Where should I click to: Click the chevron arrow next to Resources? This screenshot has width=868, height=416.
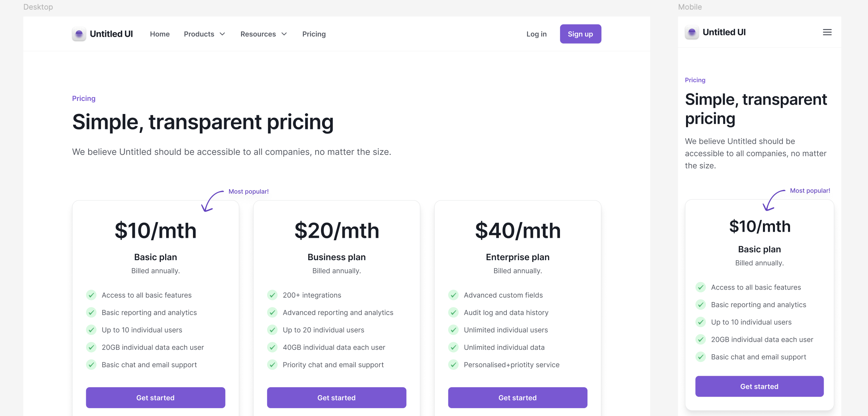pos(284,34)
